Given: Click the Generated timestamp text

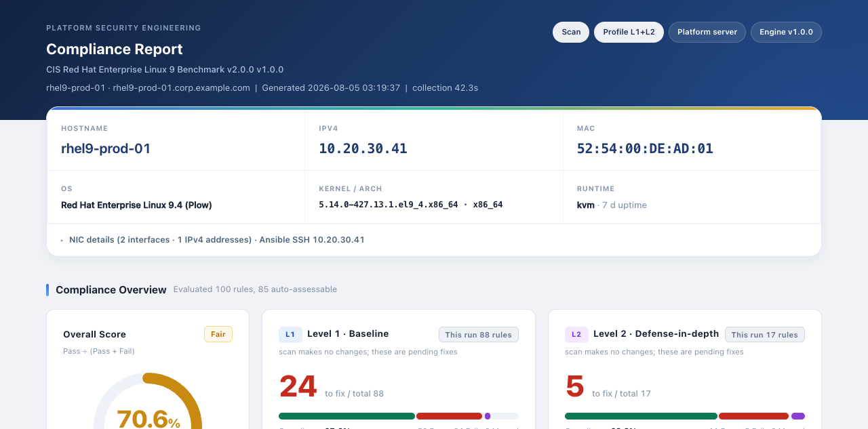Looking at the screenshot, I should pos(331,88).
